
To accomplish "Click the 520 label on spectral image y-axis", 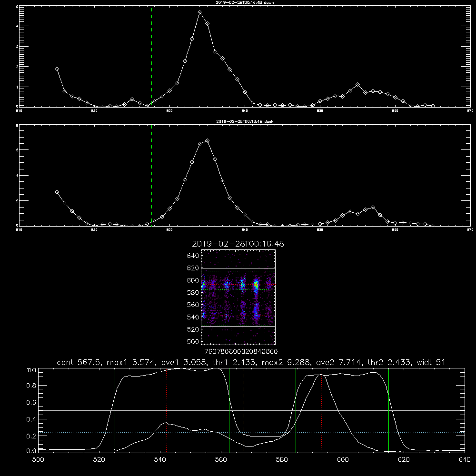I will (x=193, y=329).
